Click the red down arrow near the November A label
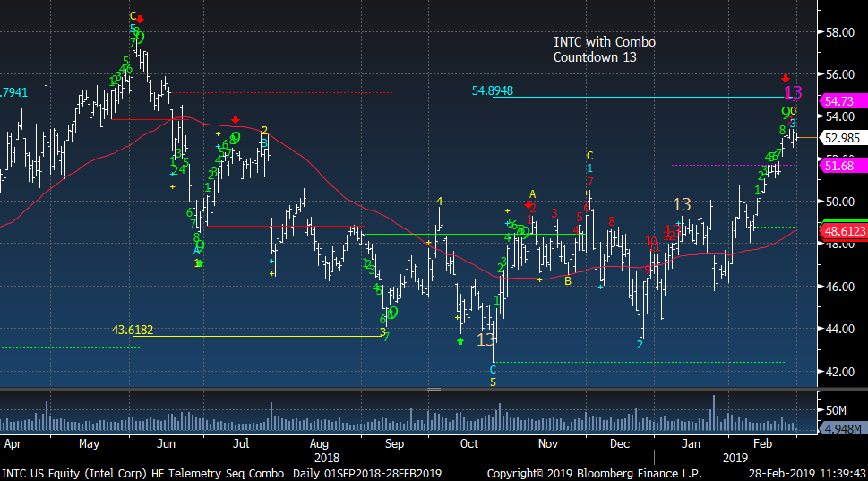Image resolution: width=868 pixels, height=481 pixels. (529, 205)
